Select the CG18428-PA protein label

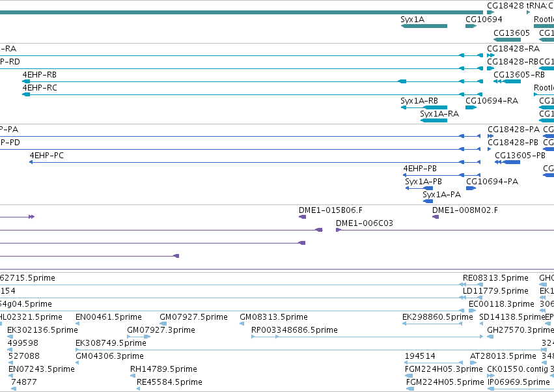[x=514, y=130]
